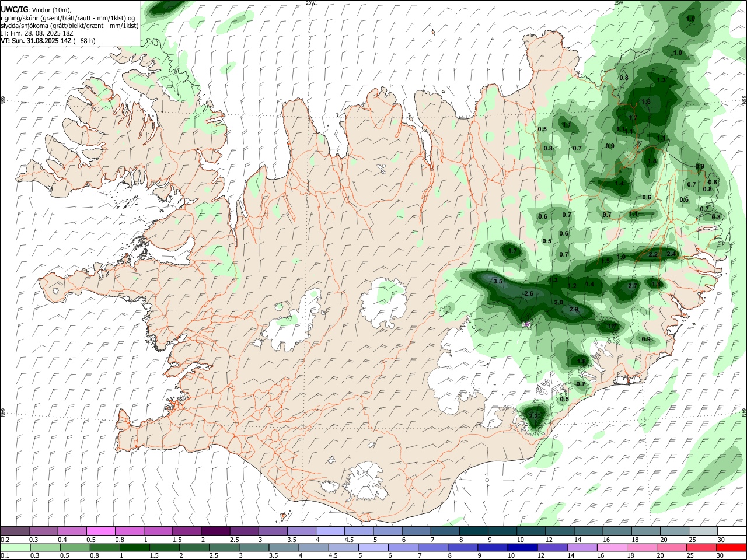Click the 20W longitude label

[x=311, y=3]
